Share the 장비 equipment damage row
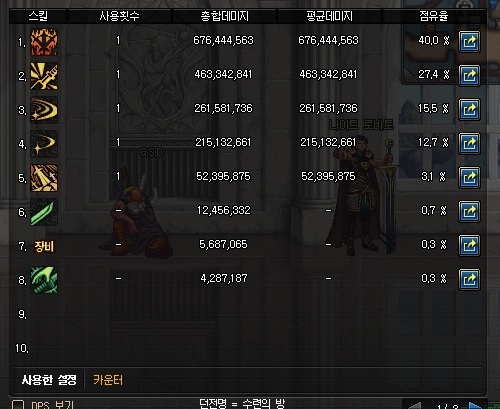500x409 pixels. [x=469, y=245]
